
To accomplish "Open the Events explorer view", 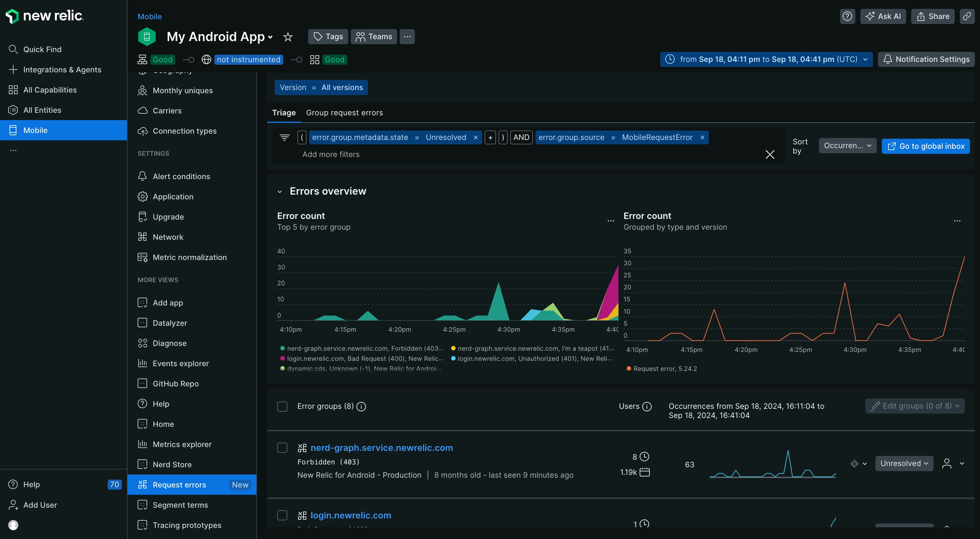I will point(181,364).
